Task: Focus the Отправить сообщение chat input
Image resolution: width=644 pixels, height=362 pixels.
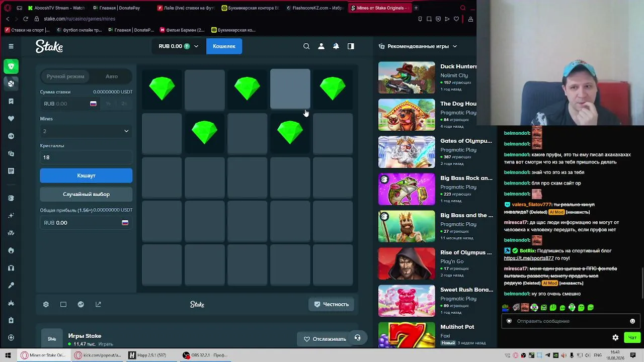Action: click(570, 321)
